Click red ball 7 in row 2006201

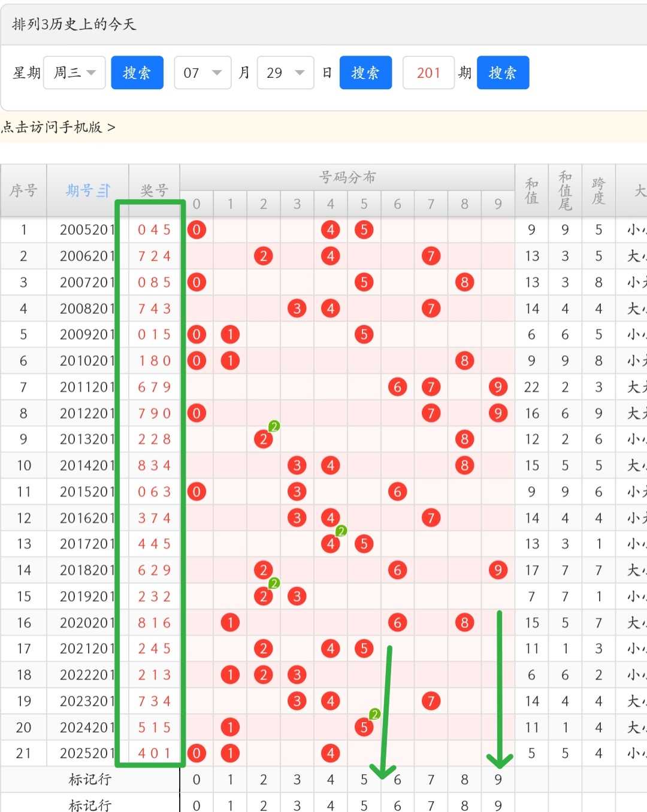(x=431, y=256)
